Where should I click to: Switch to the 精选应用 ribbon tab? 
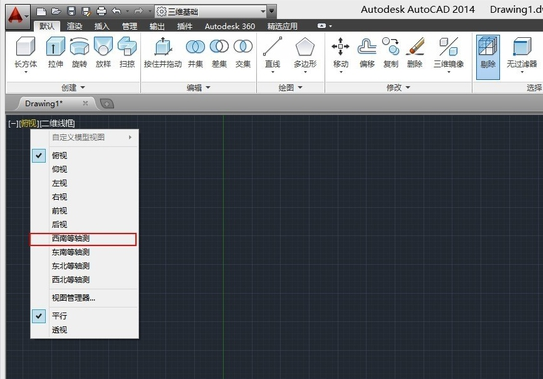point(282,26)
